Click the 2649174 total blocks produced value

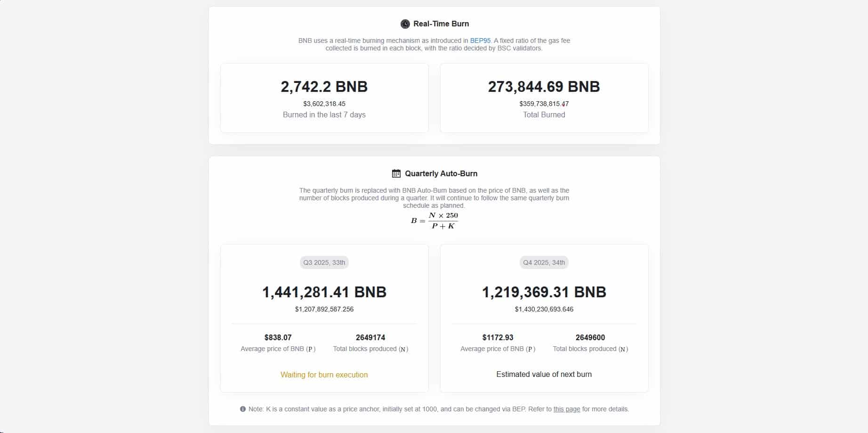tap(370, 337)
